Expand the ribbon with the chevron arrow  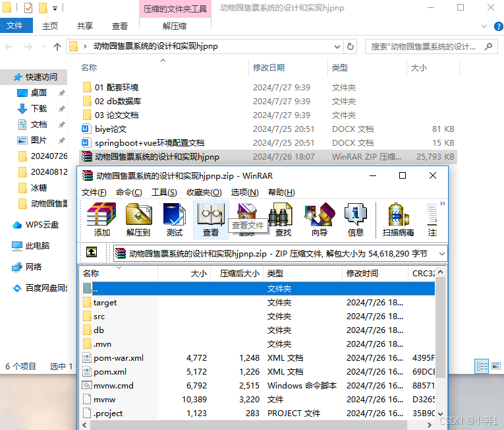[x=484, y=26]
